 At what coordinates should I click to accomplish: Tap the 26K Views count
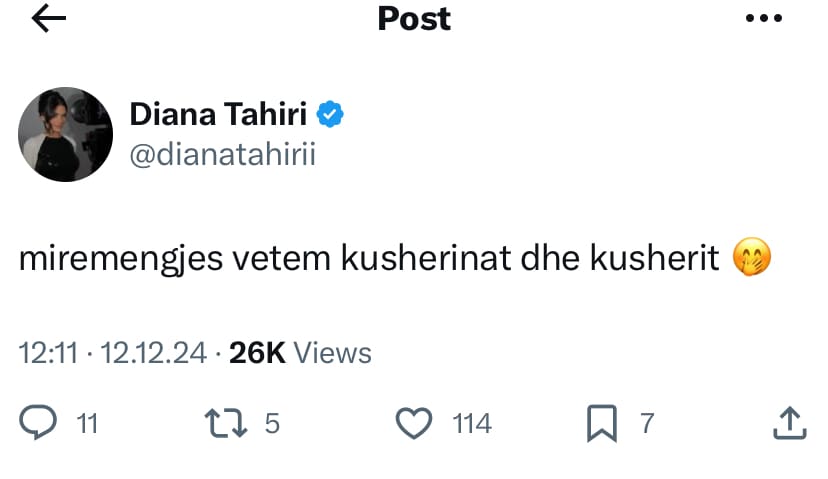click(300, 353)
